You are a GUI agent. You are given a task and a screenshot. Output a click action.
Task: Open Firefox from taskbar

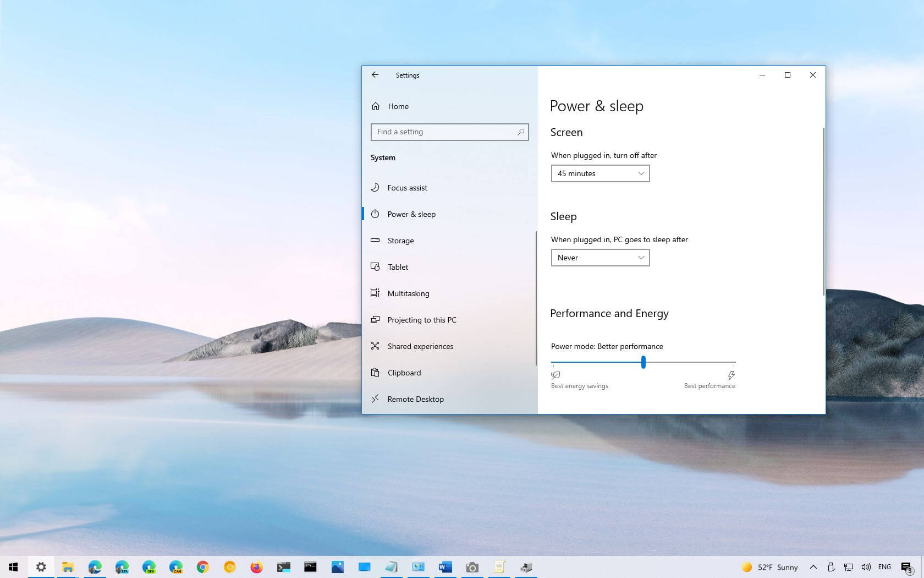[256, 567]
